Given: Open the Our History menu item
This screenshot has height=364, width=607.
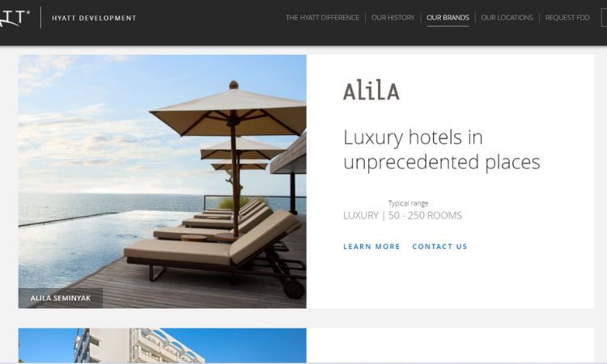Looking at the screenshot, I should tap(393, 18).
